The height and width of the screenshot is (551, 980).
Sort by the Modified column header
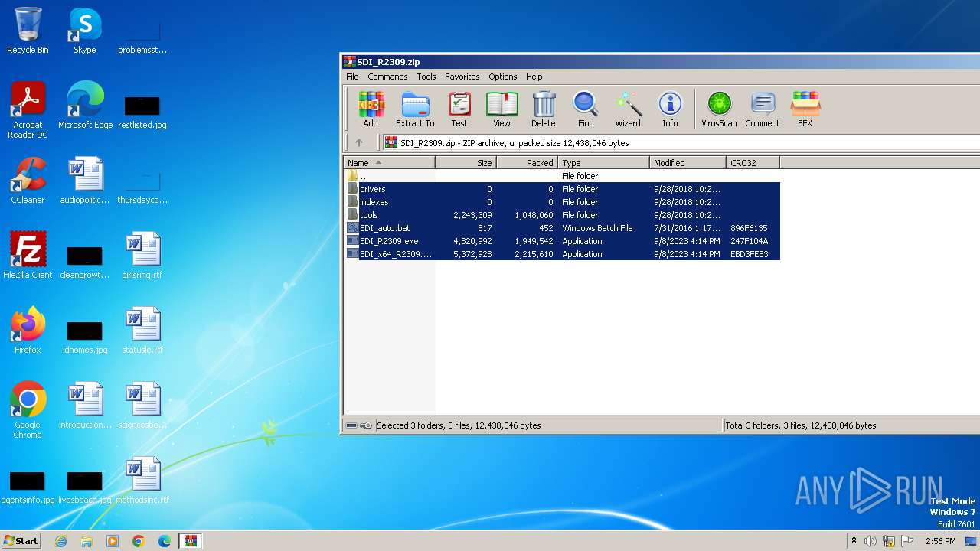coord(688,163)
